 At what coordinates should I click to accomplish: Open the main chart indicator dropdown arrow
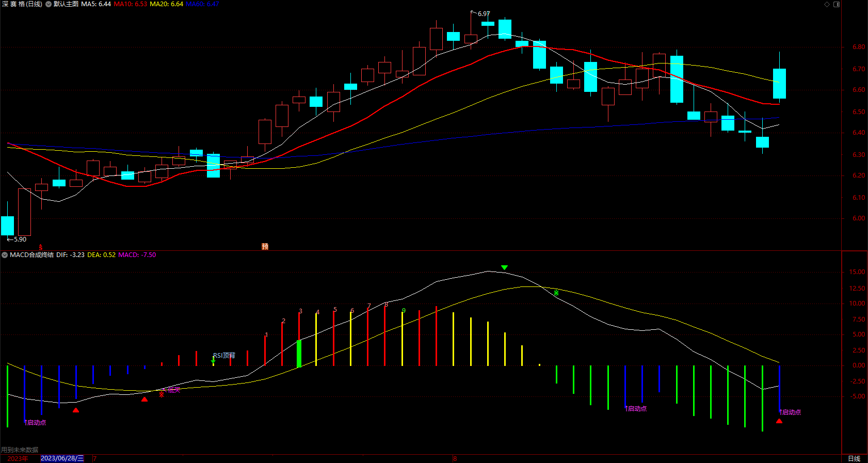[x=49, y=4]
